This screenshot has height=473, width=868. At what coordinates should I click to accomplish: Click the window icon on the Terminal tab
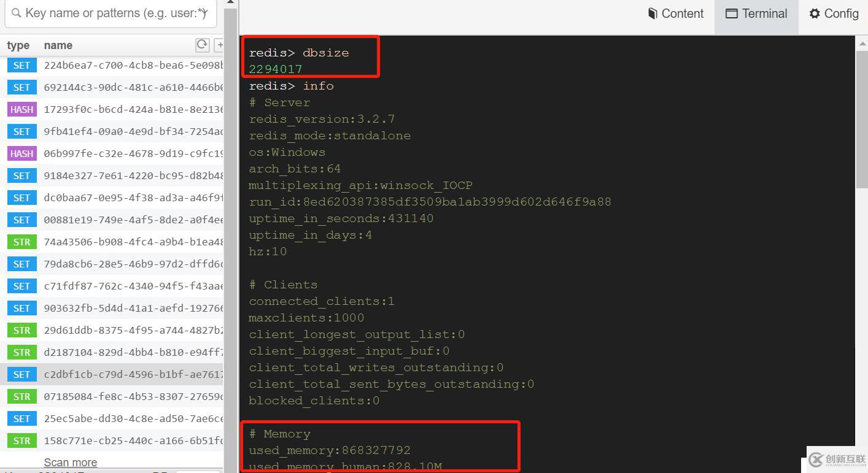[x=731, y=13]
